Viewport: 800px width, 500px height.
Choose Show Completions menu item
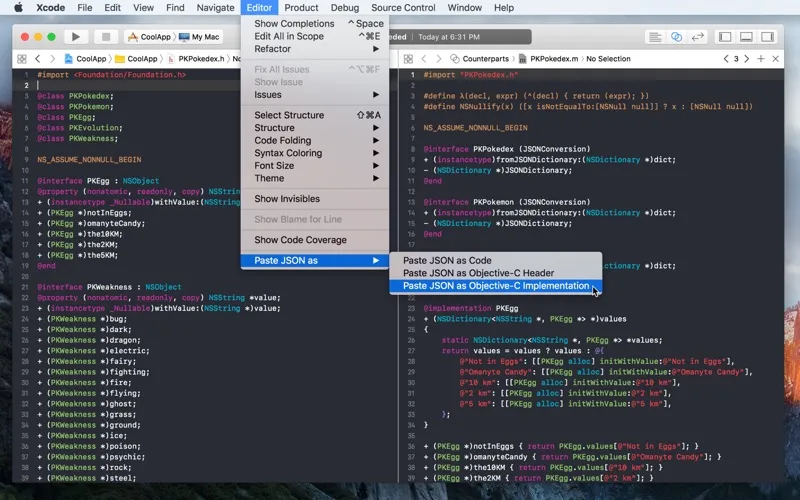(x=315, y=23)
